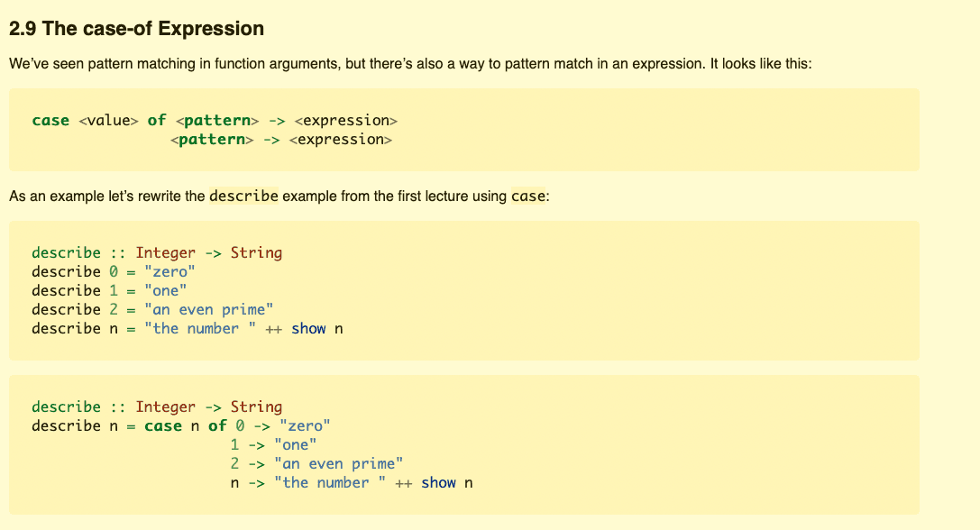980x530 pixels.
Task: Click the bold "case" keyword in the last code block
Action: [x=163, y=426]
